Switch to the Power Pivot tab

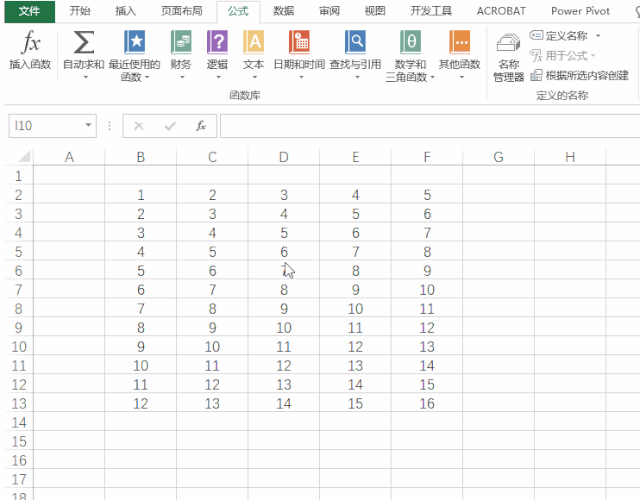(x=580, y=11)
